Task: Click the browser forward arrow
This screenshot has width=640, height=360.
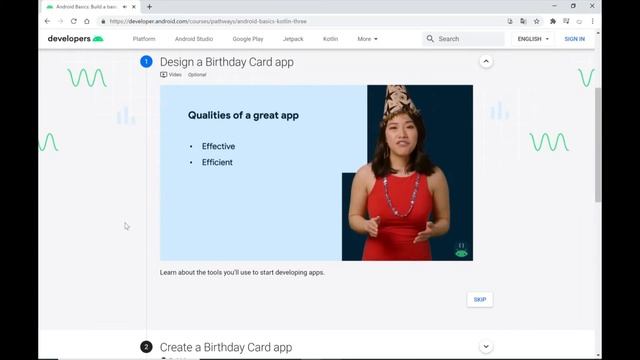Action: tap(60, 21)
